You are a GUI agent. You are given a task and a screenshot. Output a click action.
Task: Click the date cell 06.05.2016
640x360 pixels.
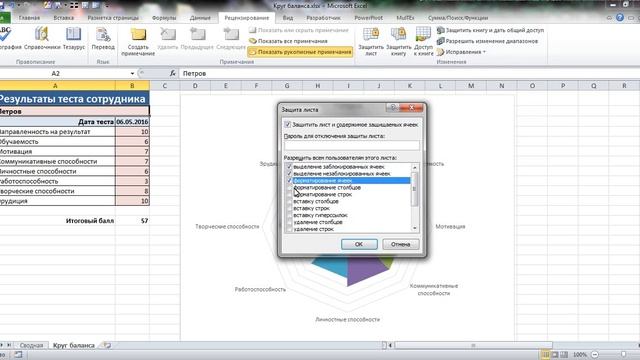tap(132, 122)
